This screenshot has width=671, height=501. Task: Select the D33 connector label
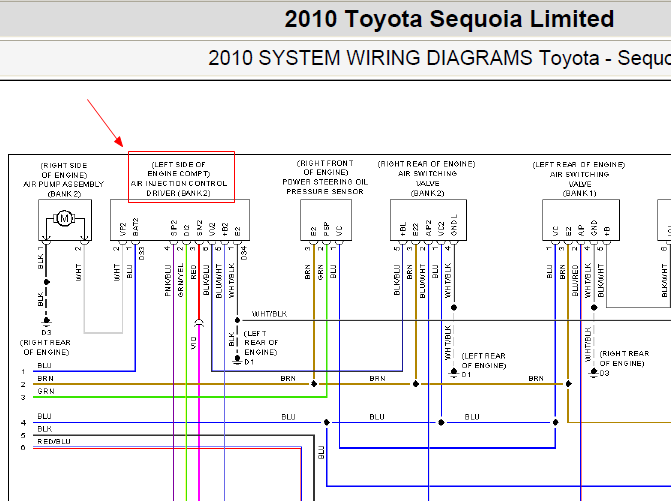point(142,253)
